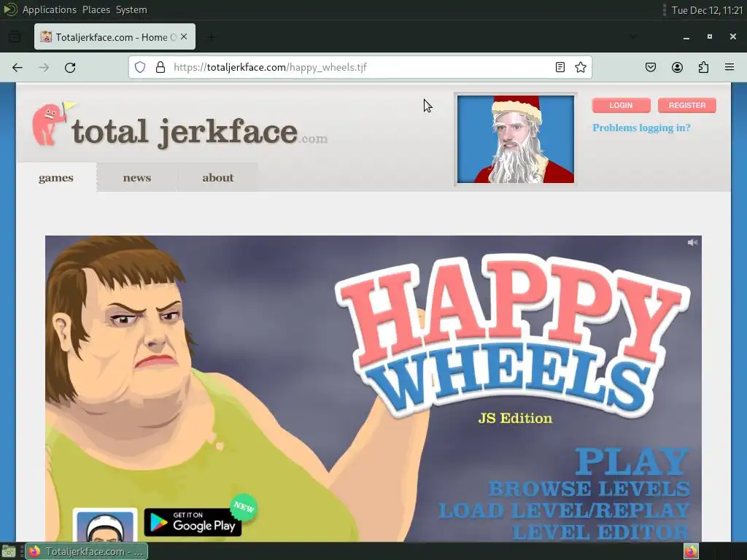
Task: Open the Pocket save icon
Action: 651,67
